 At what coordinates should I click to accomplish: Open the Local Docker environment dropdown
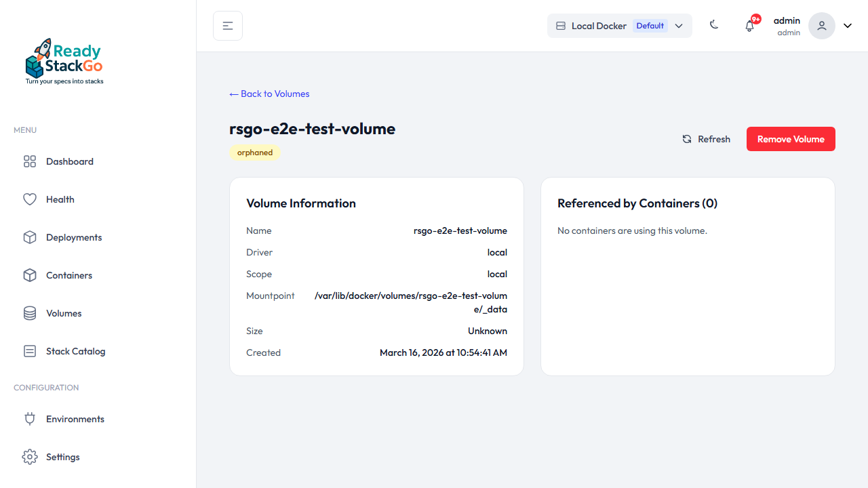point(599,25)
